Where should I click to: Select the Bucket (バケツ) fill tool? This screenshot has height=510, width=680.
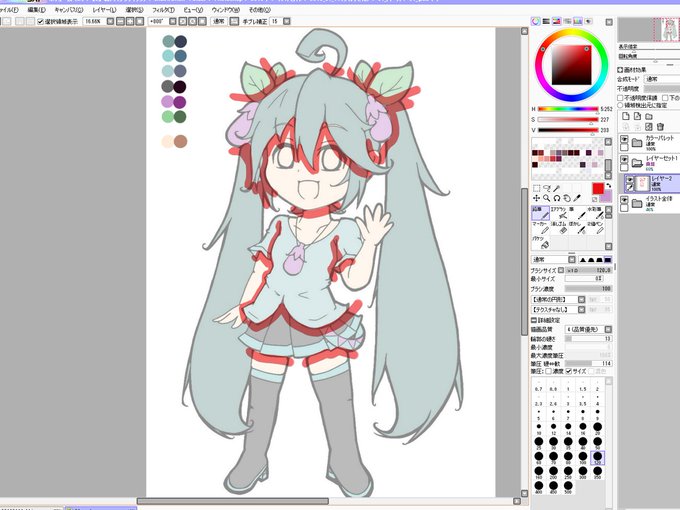click(540, 243)
